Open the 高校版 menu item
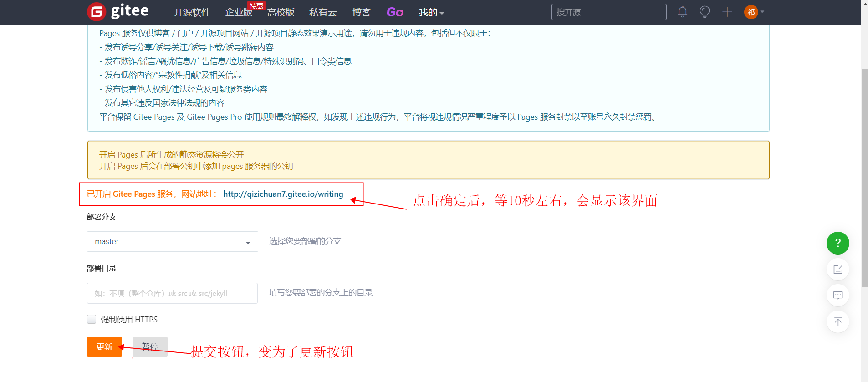 [281, 12]
